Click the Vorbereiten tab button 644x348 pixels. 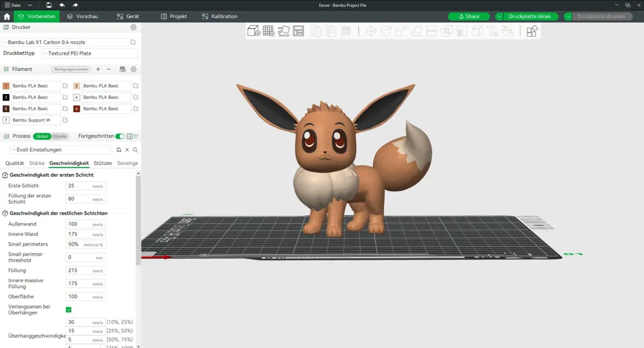(37, 17)
